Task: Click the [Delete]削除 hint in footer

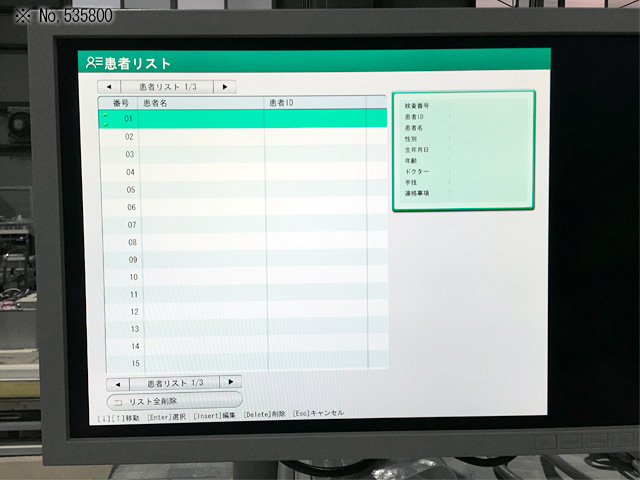Action: [x=264, y=414]
